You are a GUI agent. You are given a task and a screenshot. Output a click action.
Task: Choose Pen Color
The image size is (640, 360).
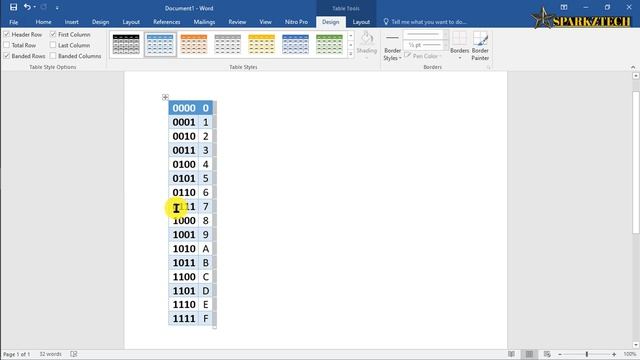click(x=424, y=56)
